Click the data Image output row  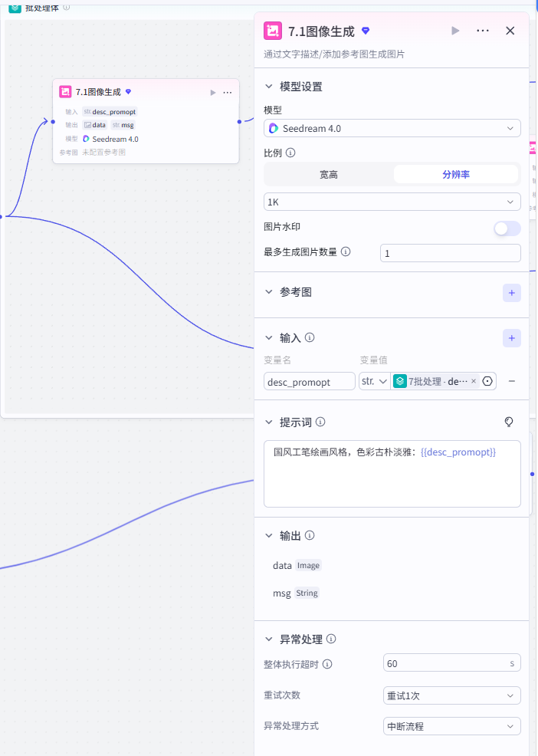point(297,566)
